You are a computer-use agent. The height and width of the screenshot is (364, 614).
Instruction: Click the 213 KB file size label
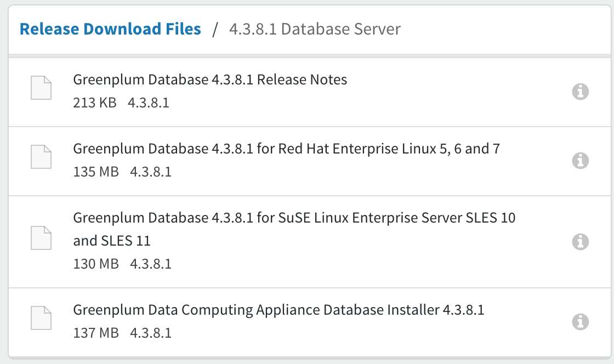click(95, 103)
